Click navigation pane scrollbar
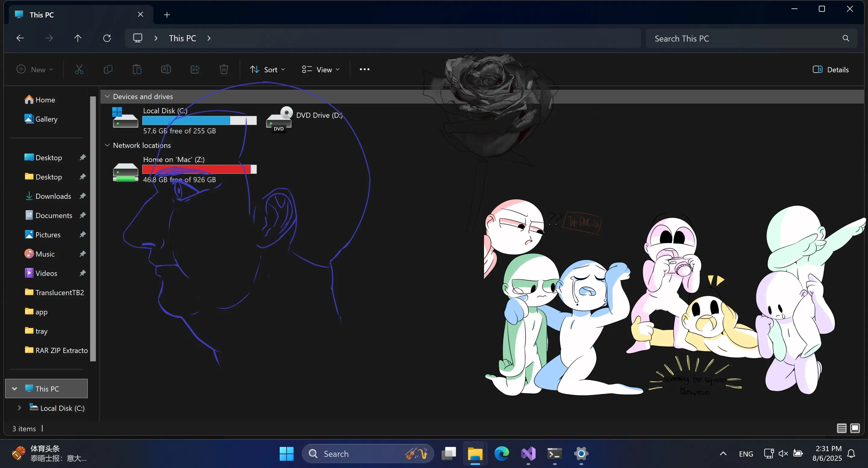The height and width of the screenshot is (468, 868). [x=93, y=229]
